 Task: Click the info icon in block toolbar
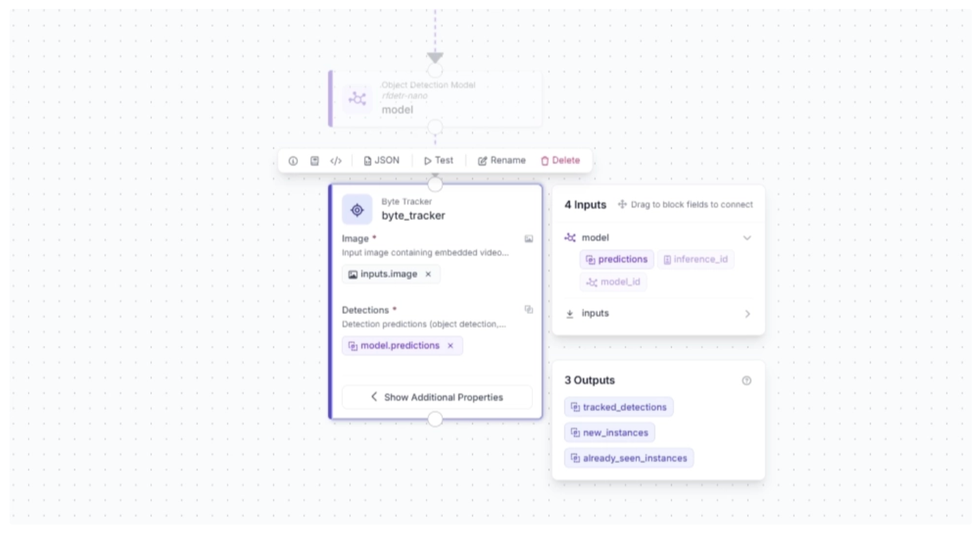coord(293,161)
